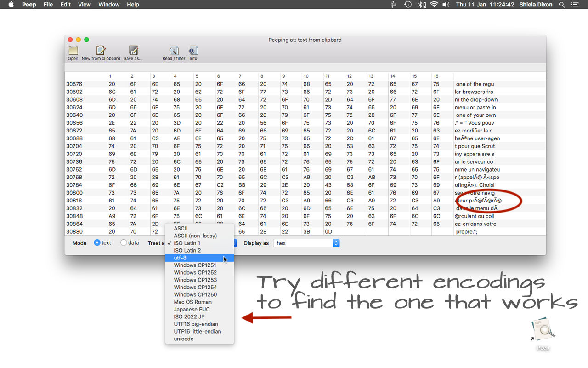
Task: Click the text 'menu or paste in'
Action: coord(475,108)
